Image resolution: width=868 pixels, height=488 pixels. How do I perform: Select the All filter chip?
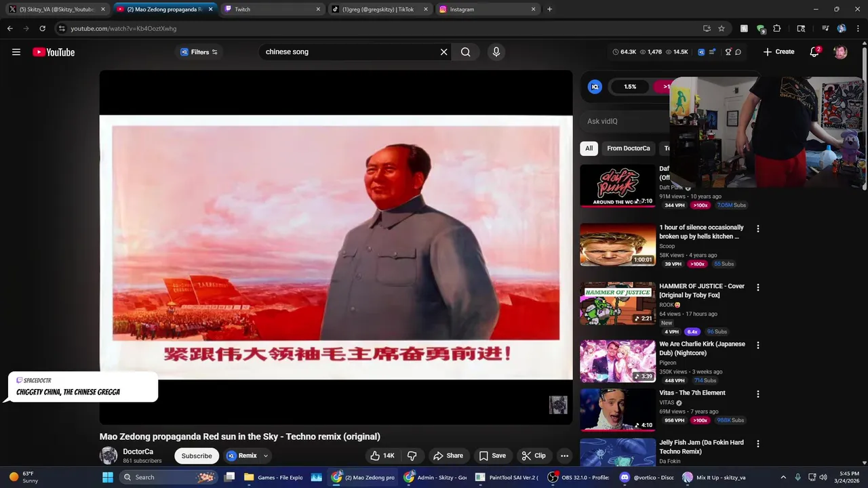click(589, 148)
